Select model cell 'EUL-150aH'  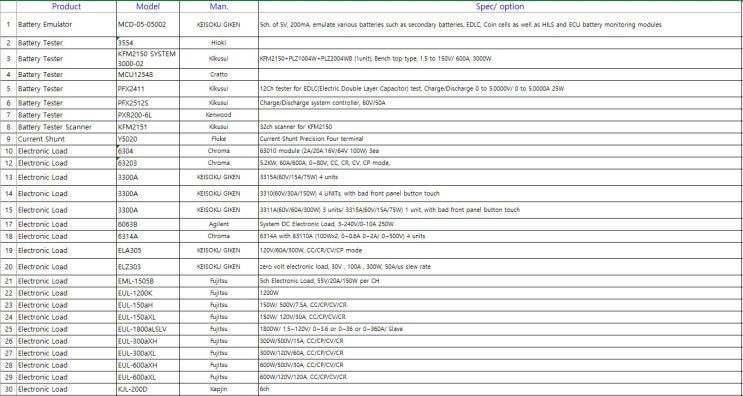point(148,305)
